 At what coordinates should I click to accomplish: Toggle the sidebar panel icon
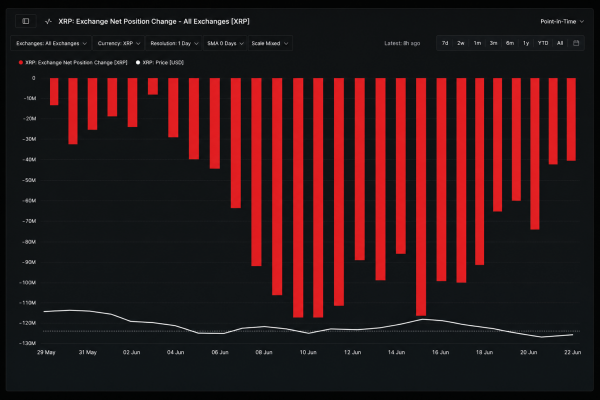(x=26, y=21)
